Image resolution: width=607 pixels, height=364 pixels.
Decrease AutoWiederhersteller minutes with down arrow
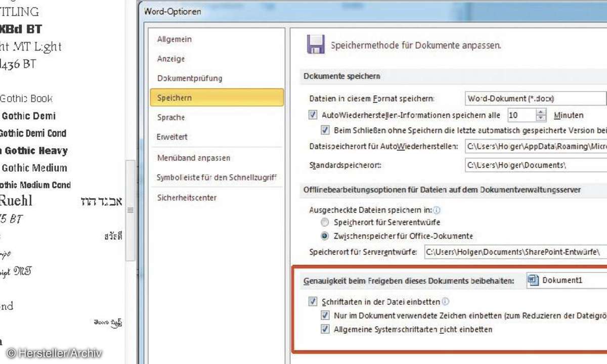[x=541, y=118]
